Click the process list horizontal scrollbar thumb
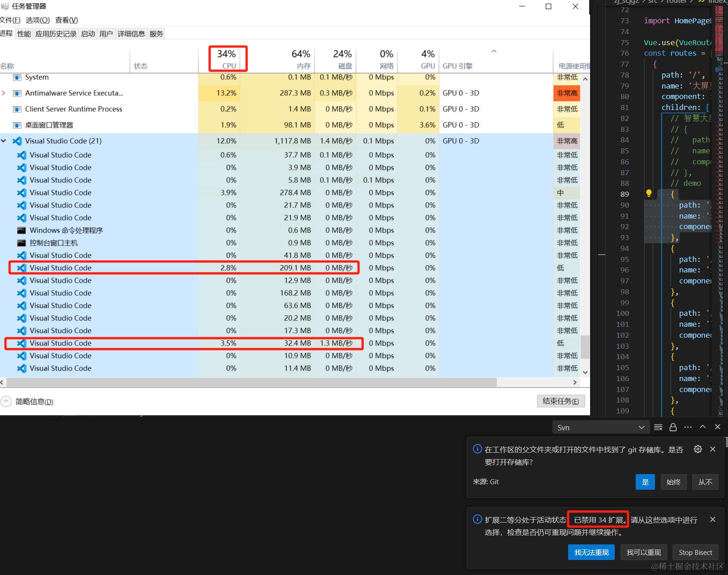 [x=251, y=382]
